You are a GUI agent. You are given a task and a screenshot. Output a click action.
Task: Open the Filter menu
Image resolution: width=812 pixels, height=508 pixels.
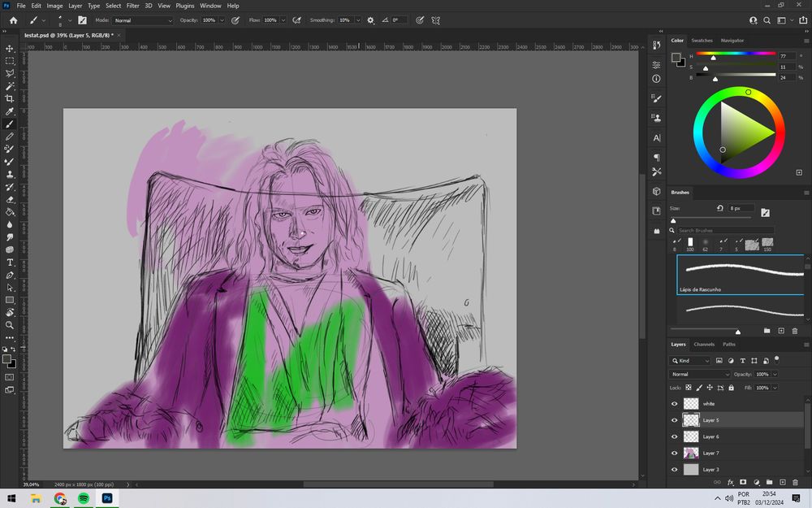[x=132, y=6]
